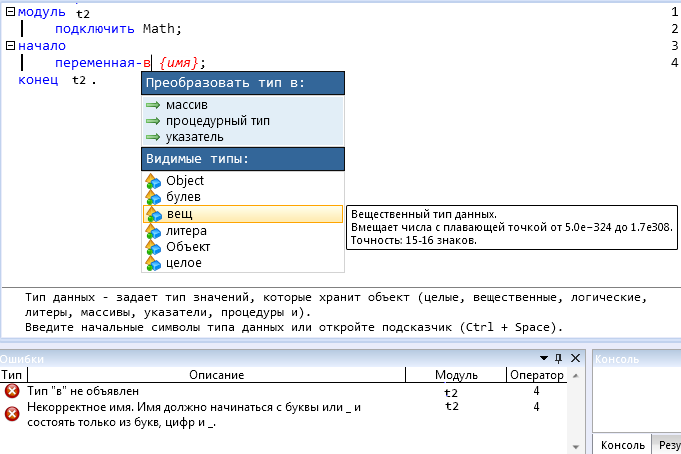The height and width of the screenshot is (454, 681).
Task: Click the вещ type tooltip description
Action: [512, 227]
